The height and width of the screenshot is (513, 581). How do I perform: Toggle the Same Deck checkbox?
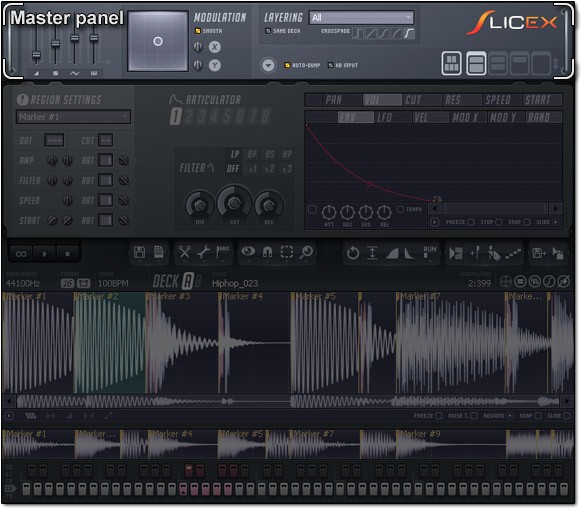(268, 31)
